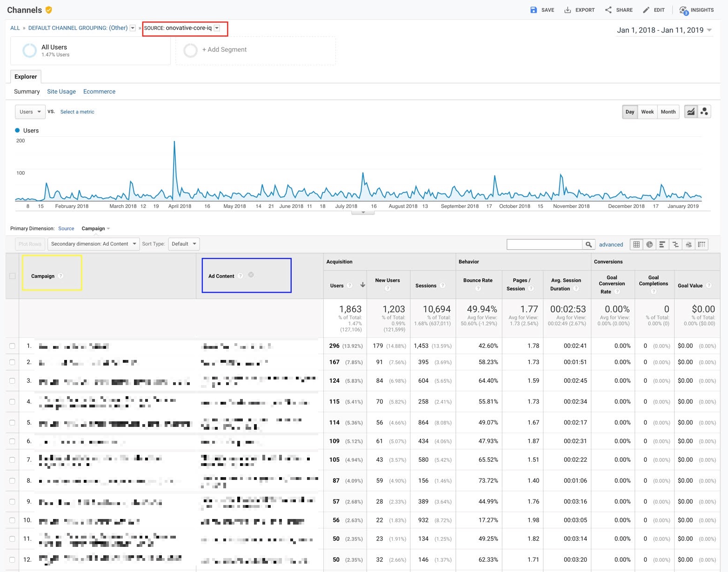Open help icon under Goal Completions
This screenshot has width=728, height=572.
(x=654, y=292)
